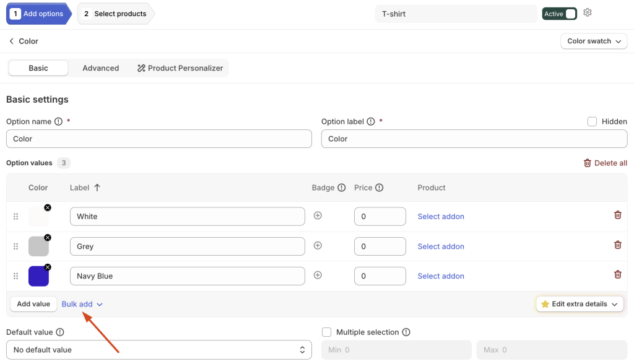Click the Add value button

33,304
